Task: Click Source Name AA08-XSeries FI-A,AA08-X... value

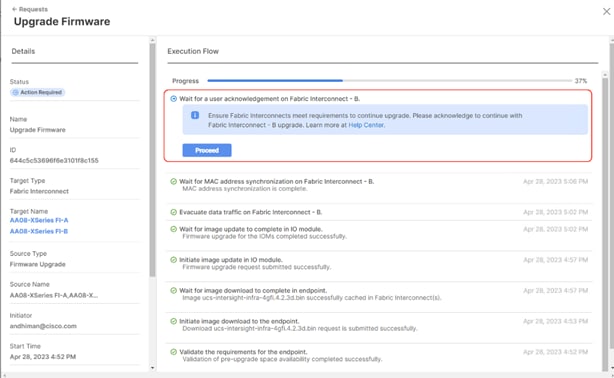Action: point(54,295)
